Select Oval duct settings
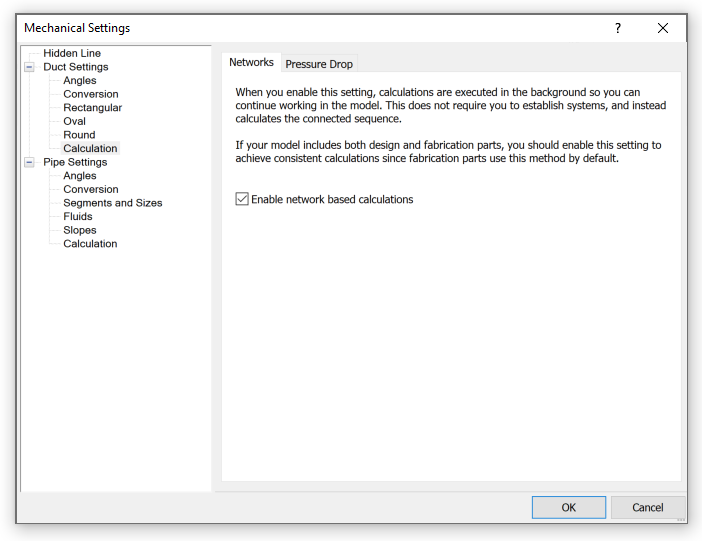The height and width of the screenshot is (541, 702). tap(74, 121)
